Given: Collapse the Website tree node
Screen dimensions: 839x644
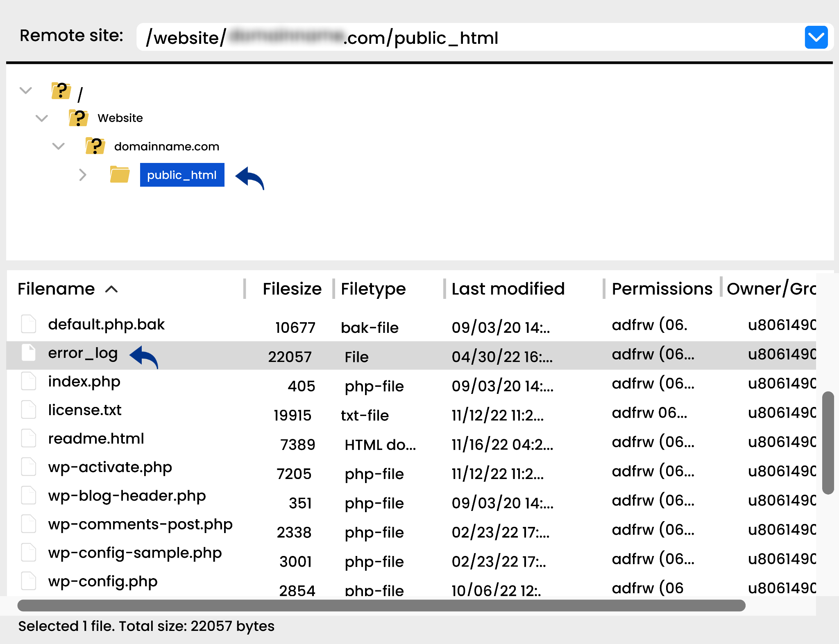Looking at the screenshot, I should tap(42, 118).
